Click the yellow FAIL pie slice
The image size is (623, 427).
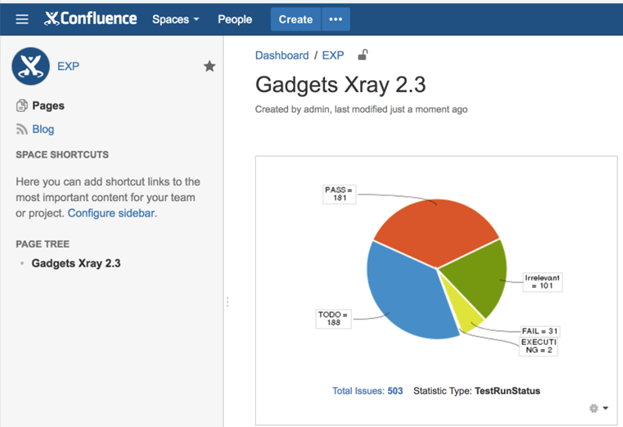pos(463,310)
